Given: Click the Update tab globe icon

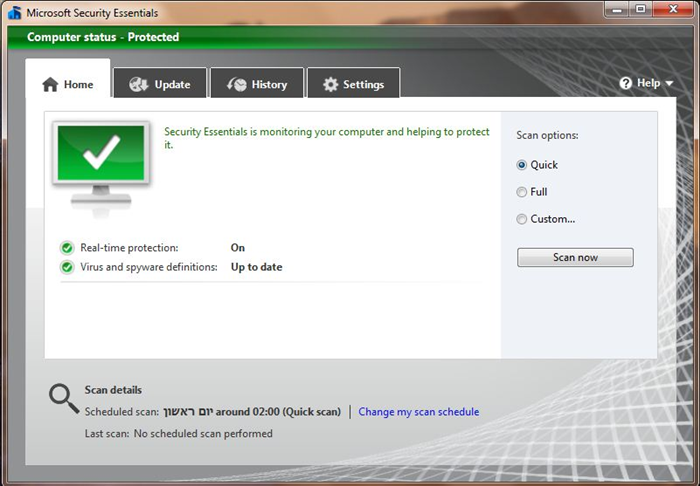Looking at the screenshot, I should [x=138, y=84].
